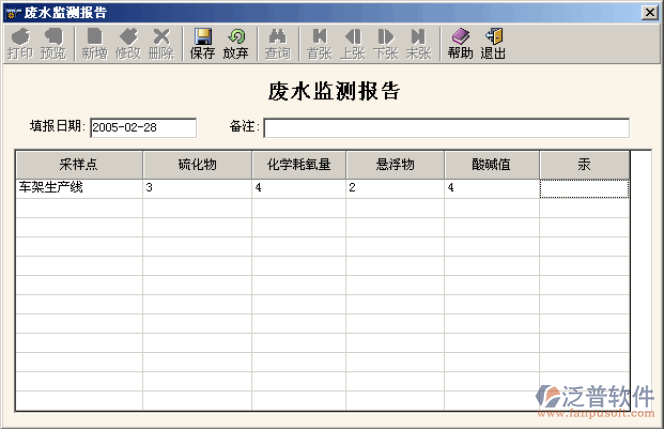Click the 填报日期 date field
The height and width of the screenshot is (429, 665).
[x=143, y=128]
